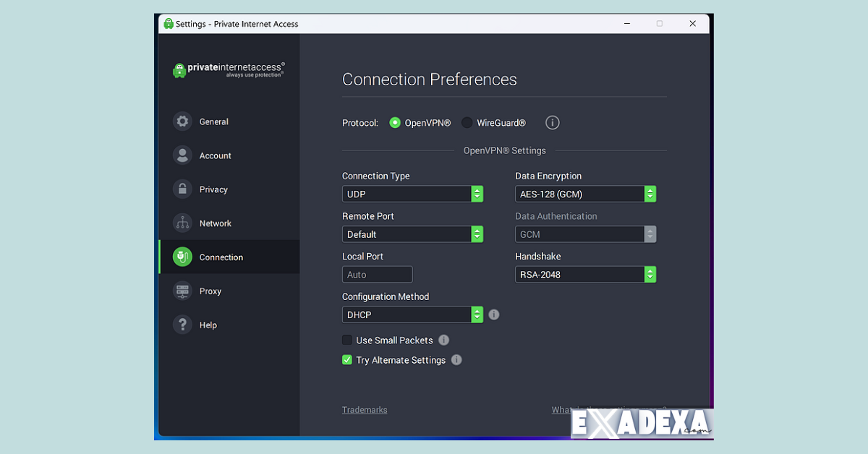Open Help via the question mark icon
Viewport: 868px width, 454px height.
pos(182,325)
